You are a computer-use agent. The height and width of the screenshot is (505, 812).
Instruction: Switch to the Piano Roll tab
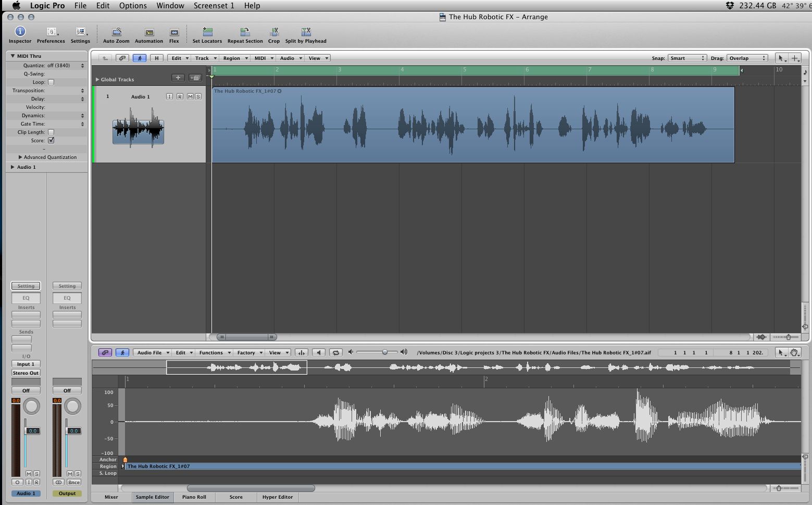point(194,497)
